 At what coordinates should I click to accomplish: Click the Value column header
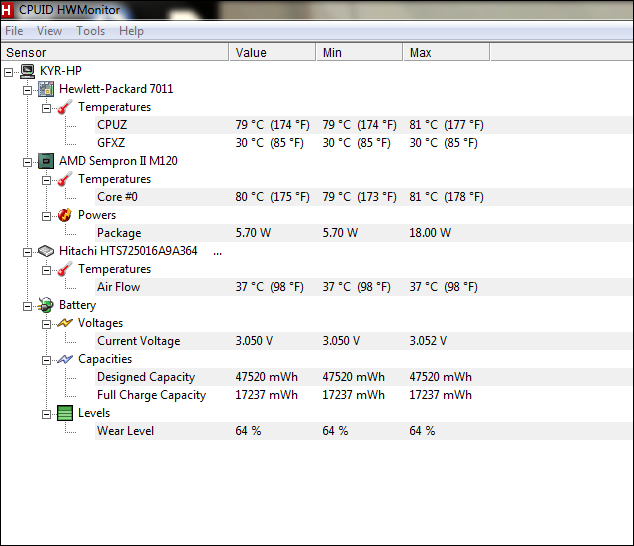(x=273, y=53)
